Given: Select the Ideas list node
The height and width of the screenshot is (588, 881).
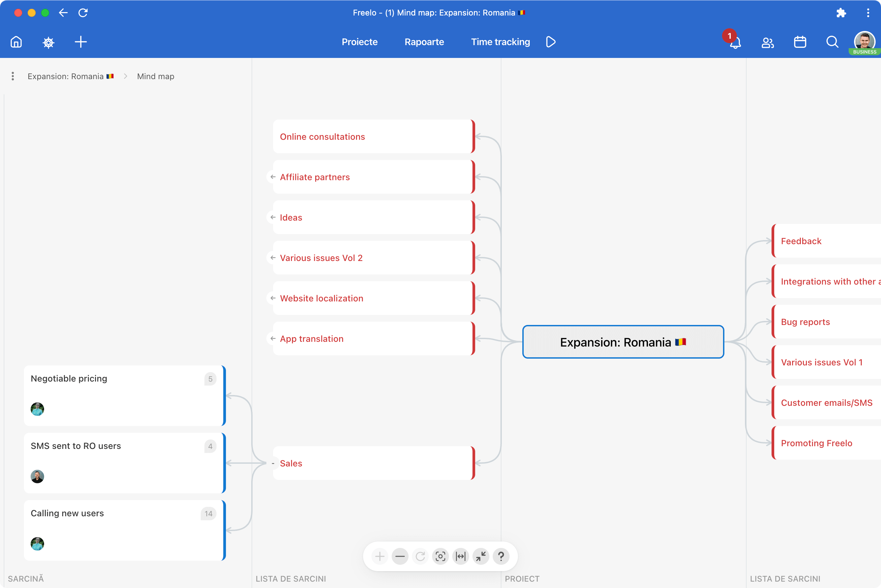Looking at the screenshot, I should click(374, 217).
